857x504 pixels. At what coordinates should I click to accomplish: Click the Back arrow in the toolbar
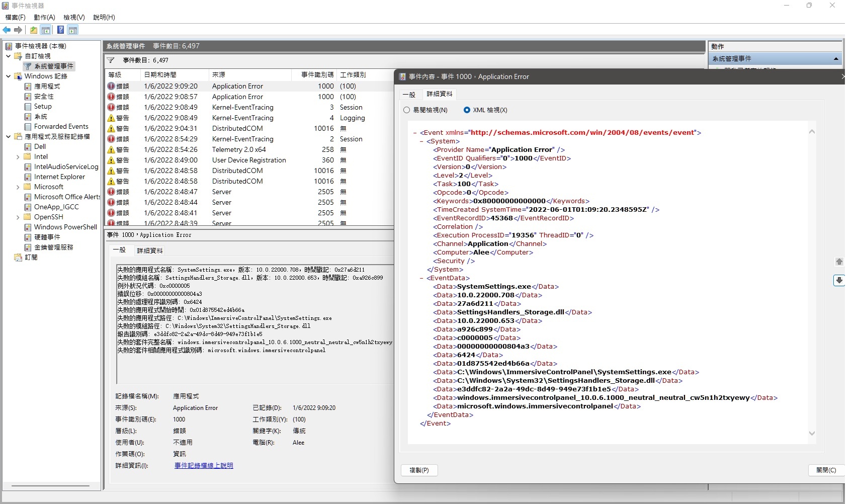tap(7, 30)
